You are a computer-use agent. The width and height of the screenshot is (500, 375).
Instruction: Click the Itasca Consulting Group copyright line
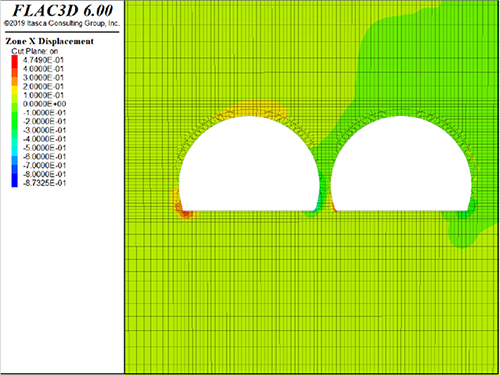pyautogui.click(x=62, y=23)
